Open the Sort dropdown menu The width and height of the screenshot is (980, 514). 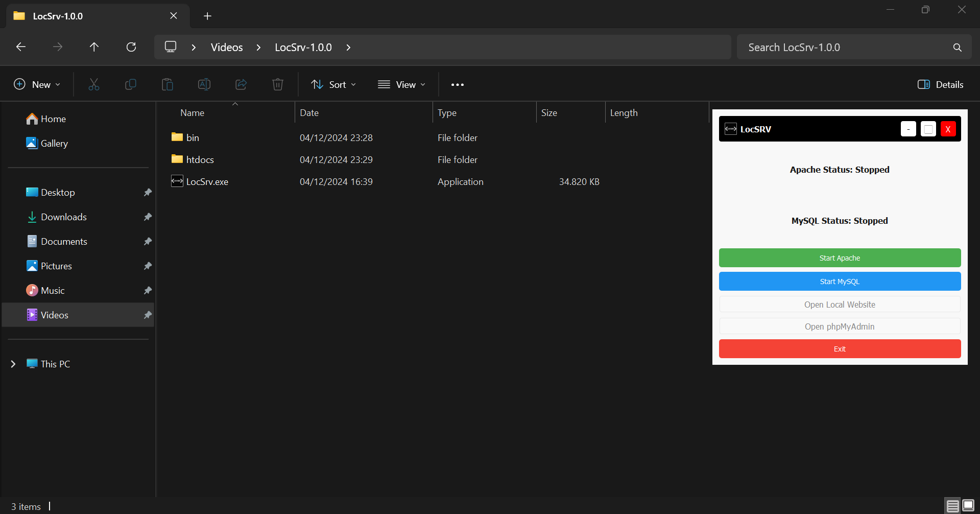pyautogui.click(x=333, y=85)
